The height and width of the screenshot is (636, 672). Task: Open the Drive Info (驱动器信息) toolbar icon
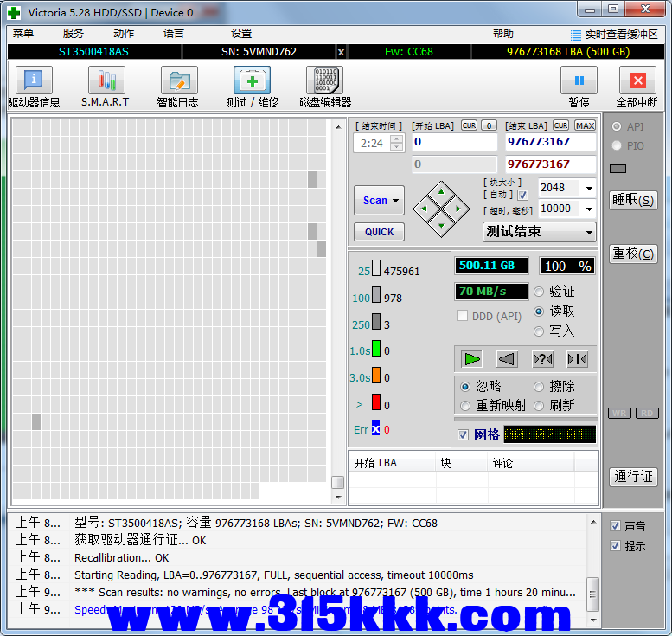34,80
